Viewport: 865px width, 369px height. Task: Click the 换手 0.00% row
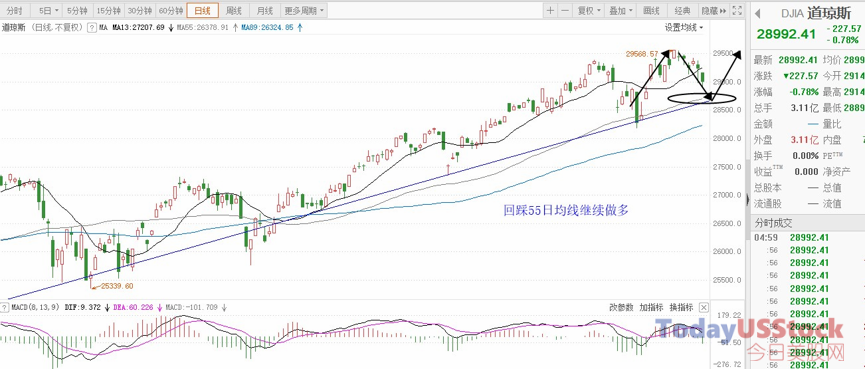(786, 156)
